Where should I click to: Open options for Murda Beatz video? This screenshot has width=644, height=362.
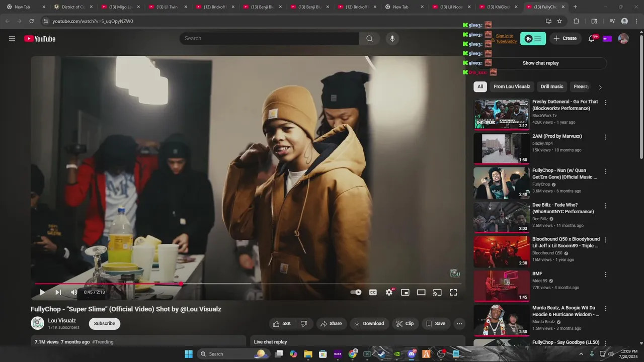606,309
